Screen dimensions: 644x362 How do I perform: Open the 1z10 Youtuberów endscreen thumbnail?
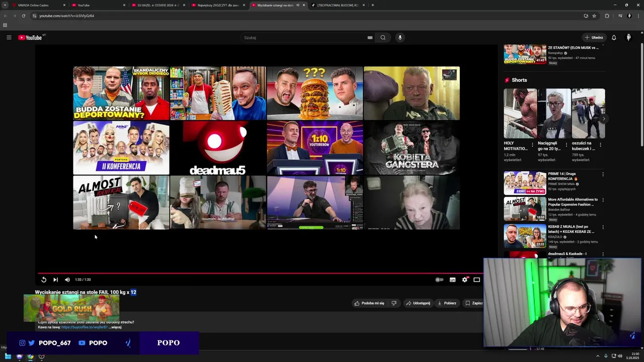(x=315, y=148)
